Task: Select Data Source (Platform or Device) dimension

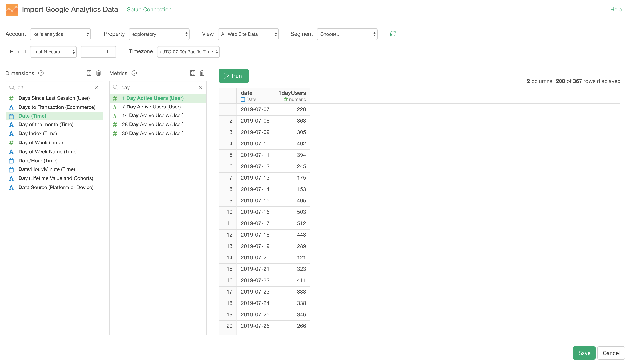Action: click(54, 188)
